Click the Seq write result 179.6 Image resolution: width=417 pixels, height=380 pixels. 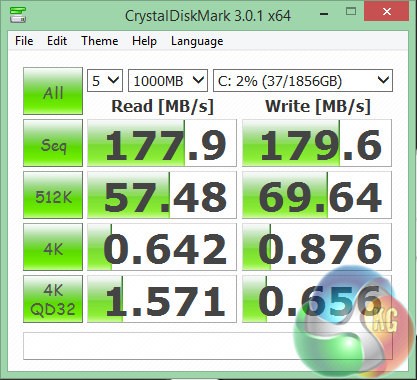point(317,143)
